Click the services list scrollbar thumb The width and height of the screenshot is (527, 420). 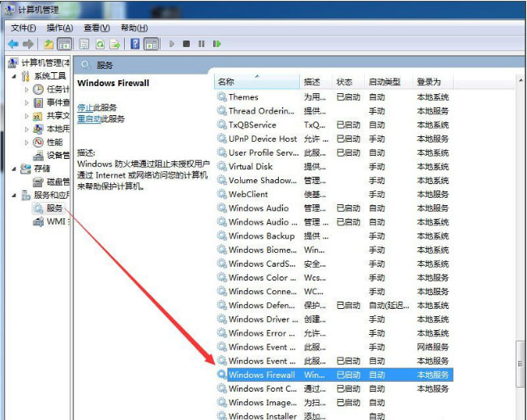(521, 364)
